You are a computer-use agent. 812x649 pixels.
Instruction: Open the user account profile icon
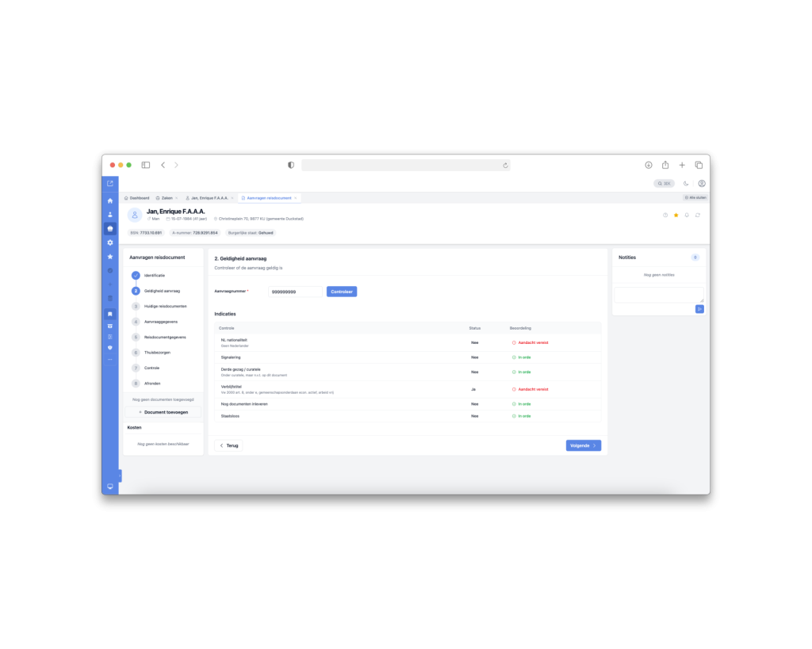click(x=702, y=183)
